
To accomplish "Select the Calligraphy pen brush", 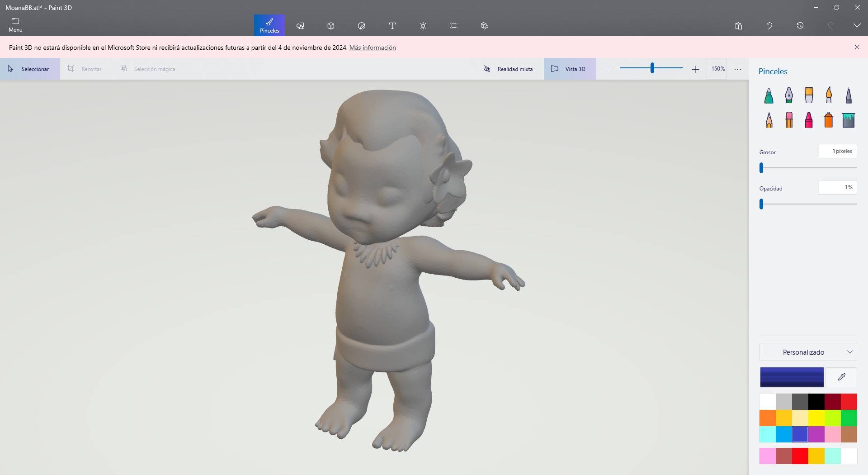I will (x=789, y=95).
